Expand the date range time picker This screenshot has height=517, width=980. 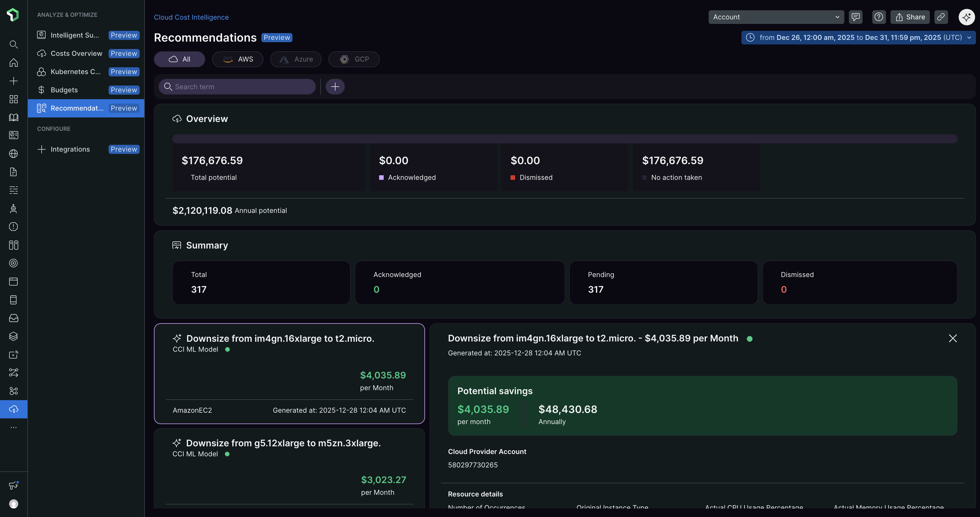858,38
